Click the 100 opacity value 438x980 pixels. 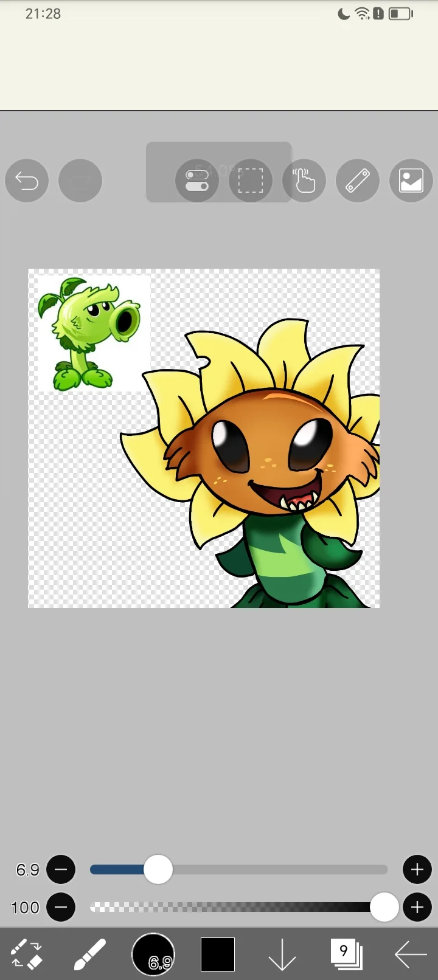pos(25,908)
